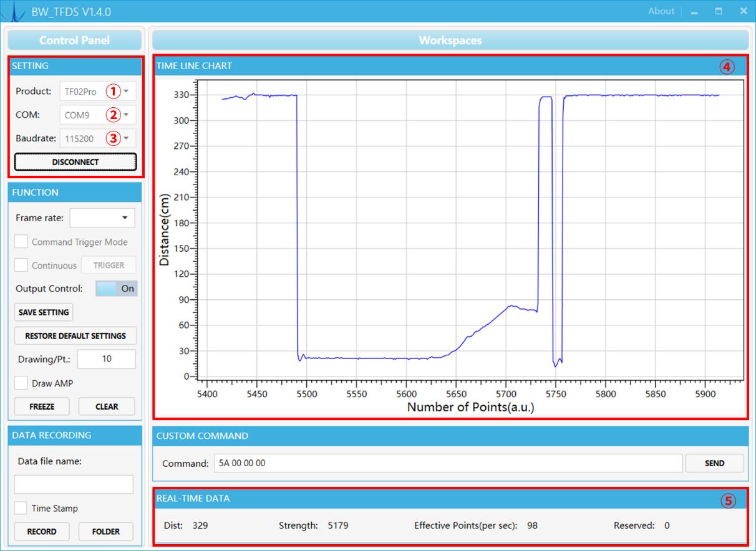Image resolution: width=756 pixels, height=551 pixels.
Task: Click the DATA RECORDING heading
Action: pyautogui.click(x=52, y=435)
